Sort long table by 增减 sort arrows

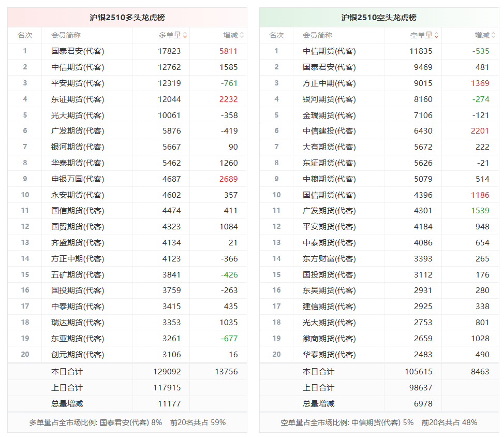pos(242,35)
